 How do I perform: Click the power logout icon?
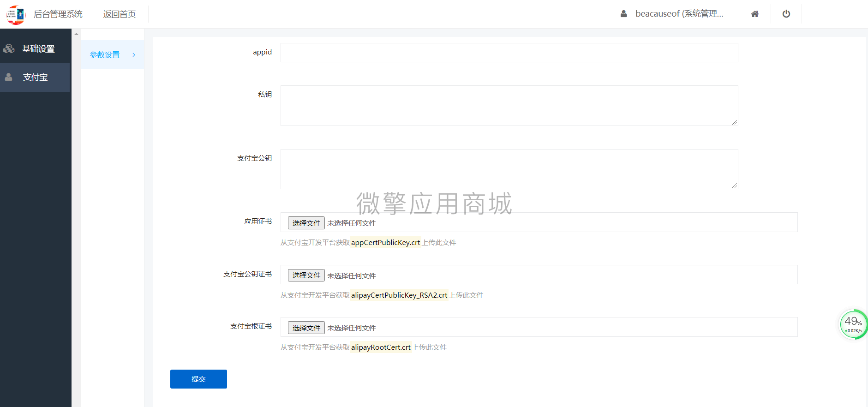pos(786,14)
